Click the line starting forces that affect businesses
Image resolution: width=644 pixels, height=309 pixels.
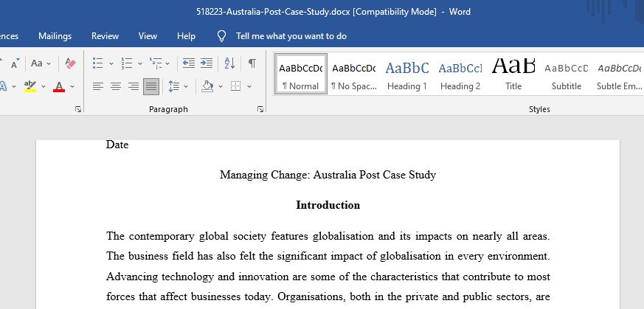328,296
